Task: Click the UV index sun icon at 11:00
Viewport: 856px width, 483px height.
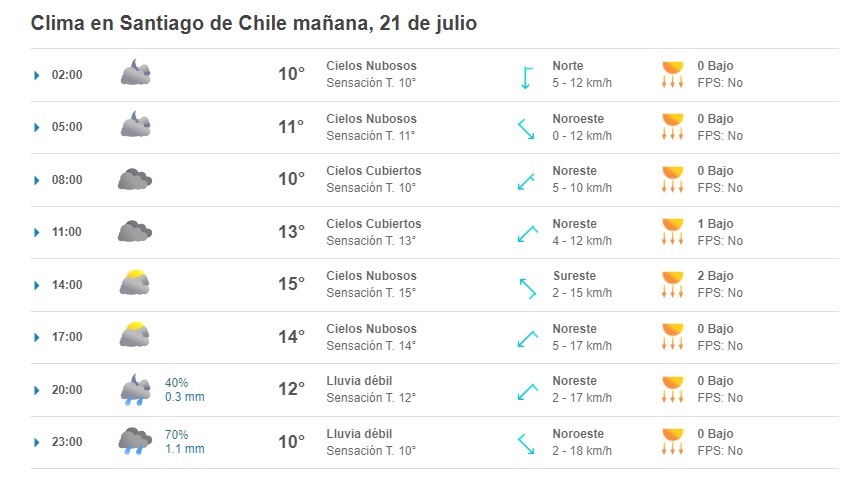Action: pyautogui.click(x=672, y=232)
